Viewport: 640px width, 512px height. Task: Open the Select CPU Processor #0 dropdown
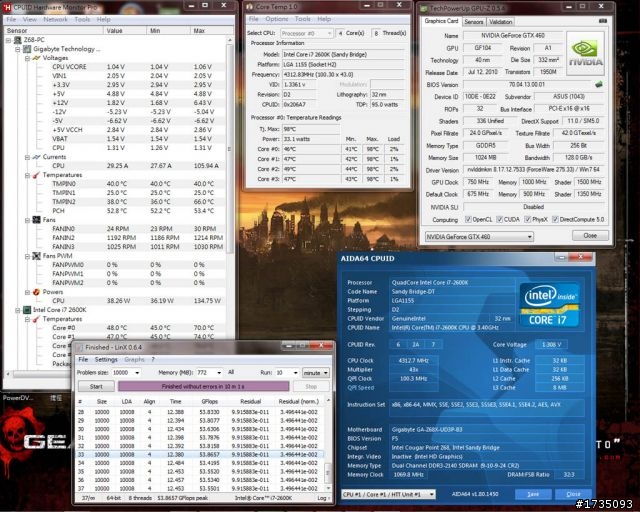click(x=307, y=33)
